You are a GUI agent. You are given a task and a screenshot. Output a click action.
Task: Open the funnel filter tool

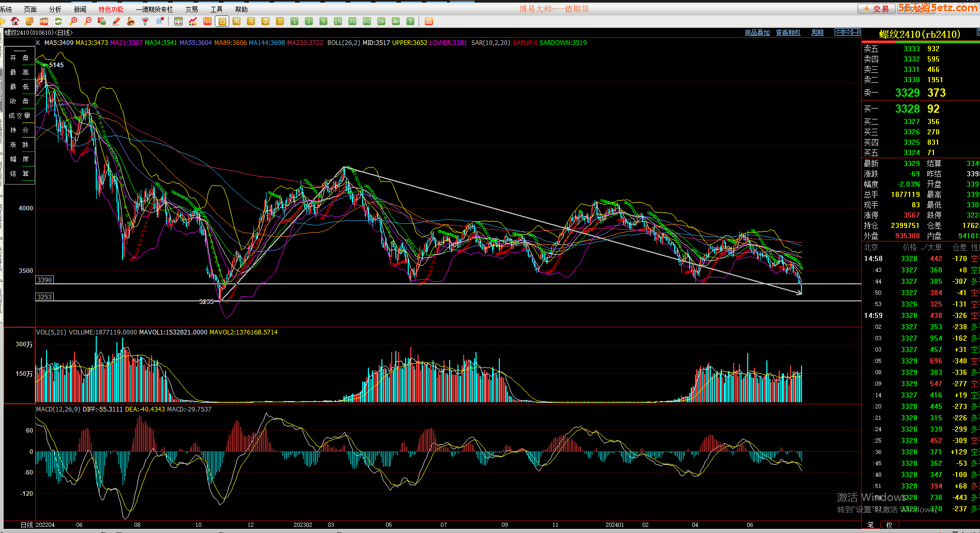[x=145, y=21]
